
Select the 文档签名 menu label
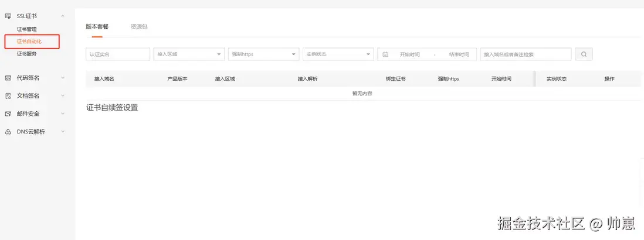(28, 96)
